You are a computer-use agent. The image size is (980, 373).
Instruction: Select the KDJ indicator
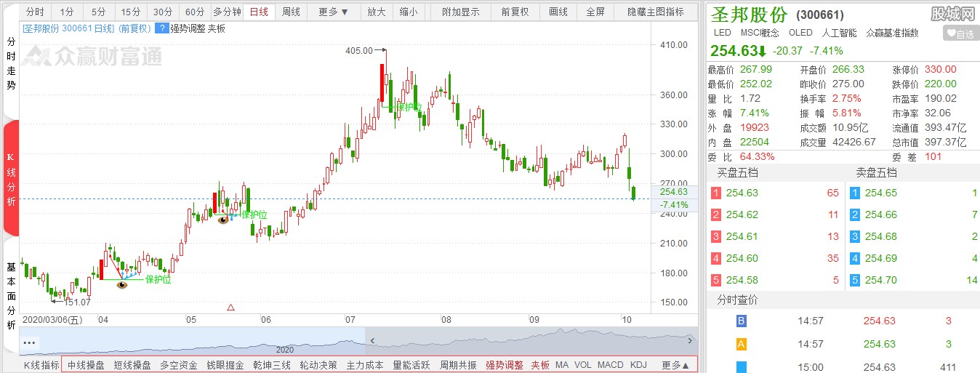coord(638,365)
